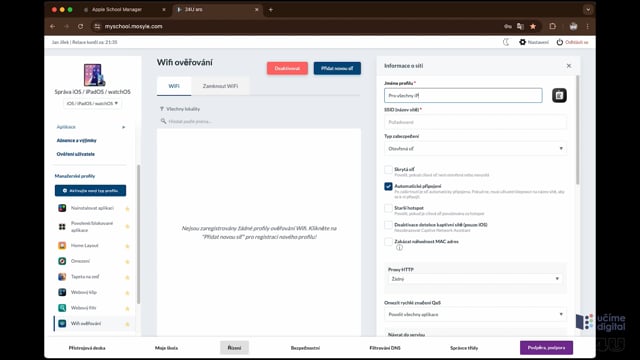Expand the Aplikace sidebar section
The image size is (640, 360).
[91, 127]
